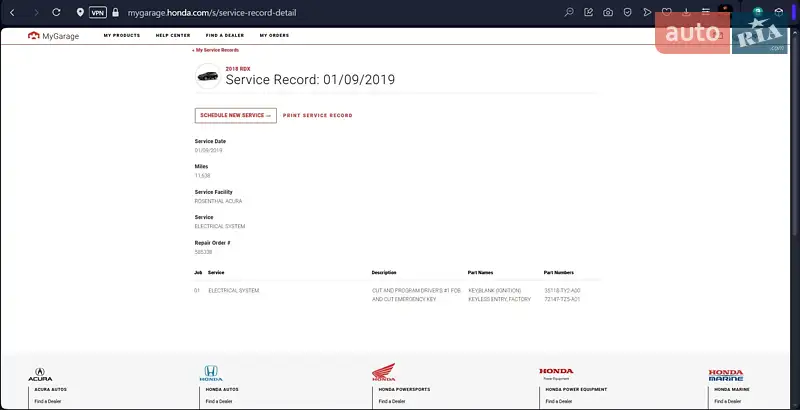Go to My Orders in navigation

(274, 35)
